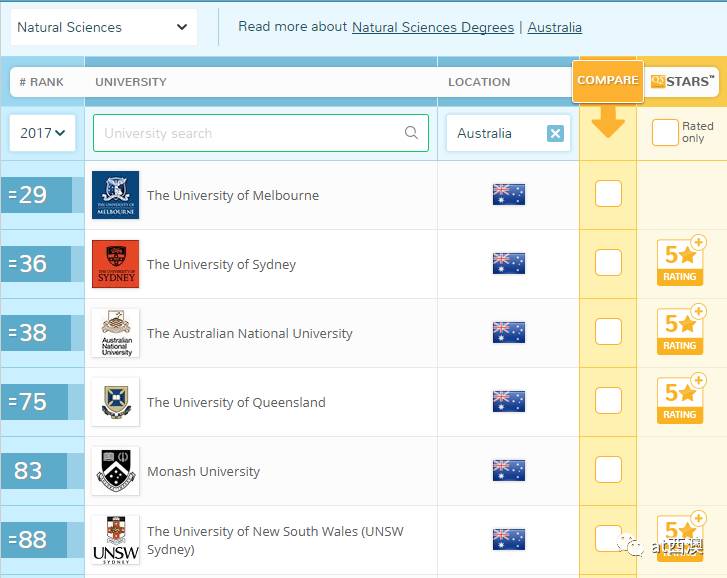Click the Monash University shield logo
Screen dimensions: 727x578
[115, 470]
